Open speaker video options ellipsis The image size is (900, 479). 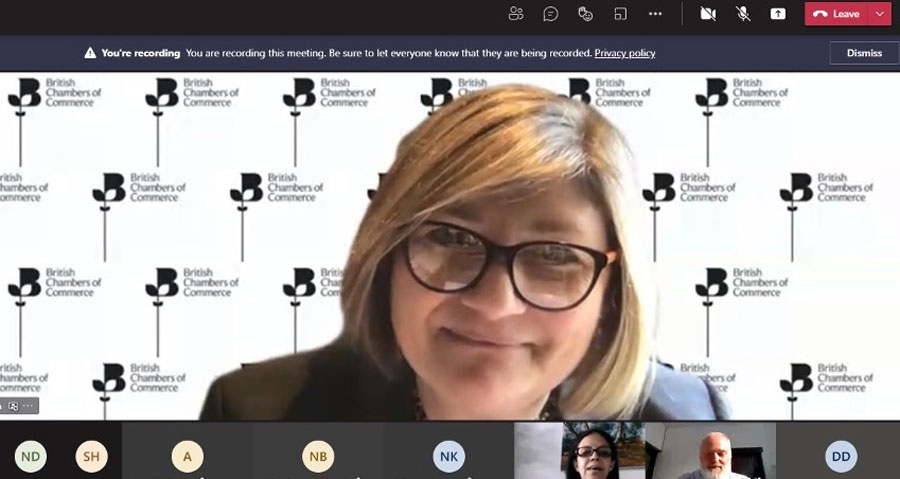(28, 406)
